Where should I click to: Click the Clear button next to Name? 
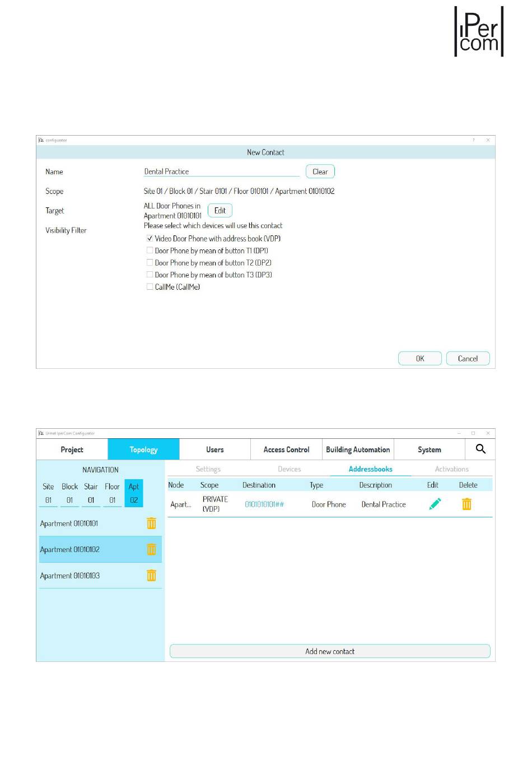(320, 172)
